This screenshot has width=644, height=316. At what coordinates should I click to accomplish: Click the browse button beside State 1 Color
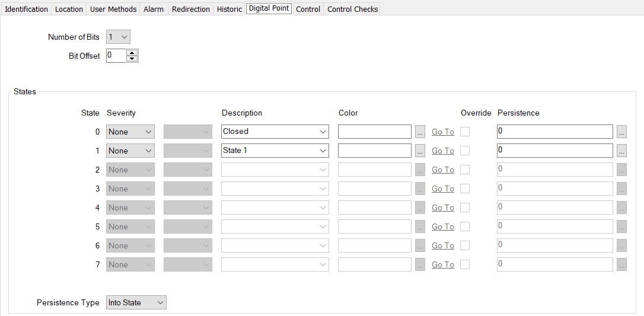tap(420, 151)
